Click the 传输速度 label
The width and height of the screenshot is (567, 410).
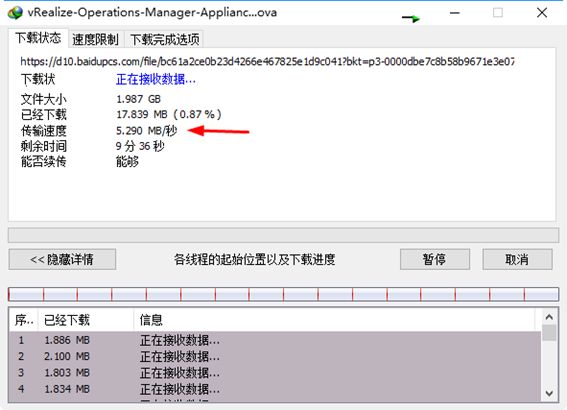(44, 131)
